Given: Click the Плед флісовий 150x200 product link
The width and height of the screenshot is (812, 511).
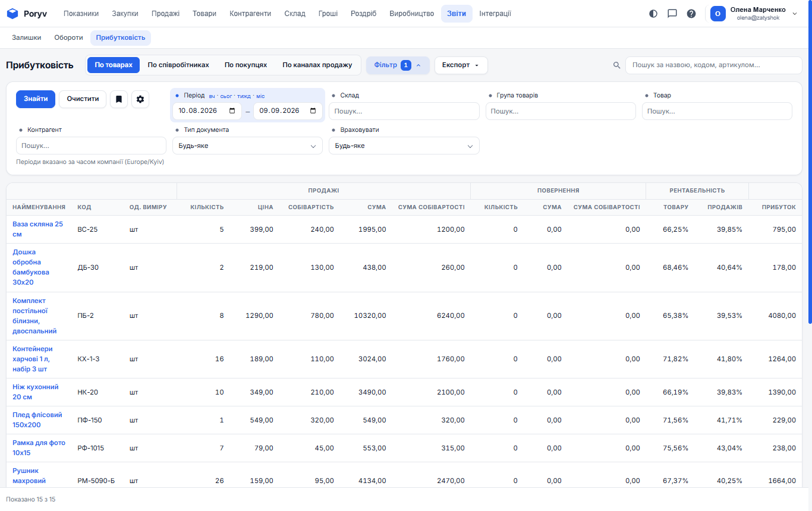Looking at the screenshot, I should (39, 419).
